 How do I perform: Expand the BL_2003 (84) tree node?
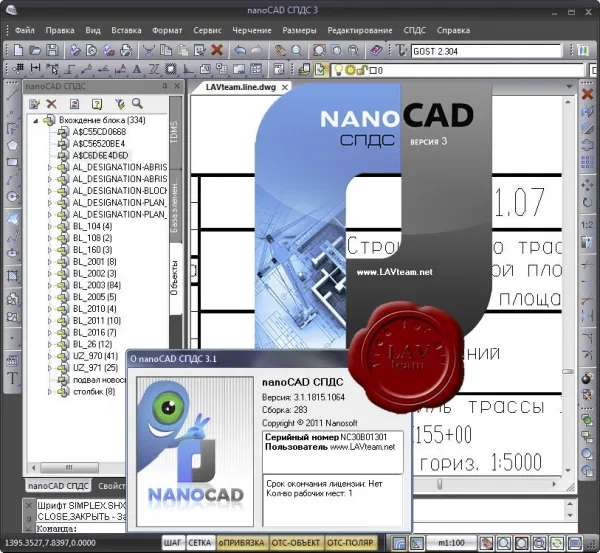(49, 285)
